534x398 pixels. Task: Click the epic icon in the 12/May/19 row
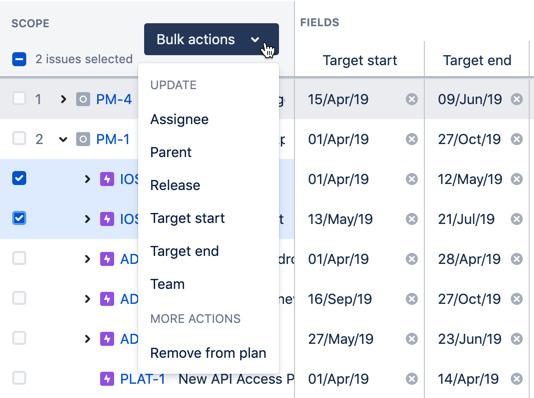click(107, 179)
